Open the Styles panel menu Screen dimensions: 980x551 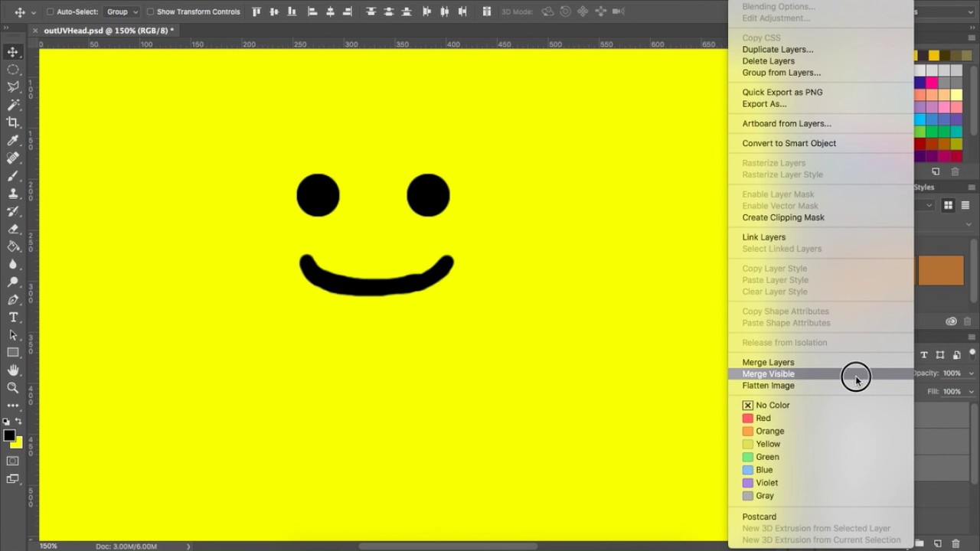pyautogui.click(x=972, y=187)
